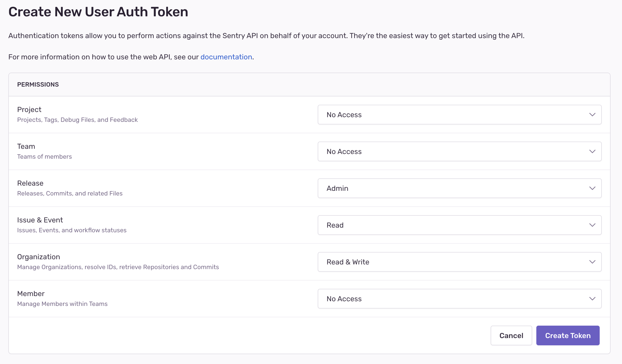Follow the documentation link
622x364 pixels.
pos(226,57)
